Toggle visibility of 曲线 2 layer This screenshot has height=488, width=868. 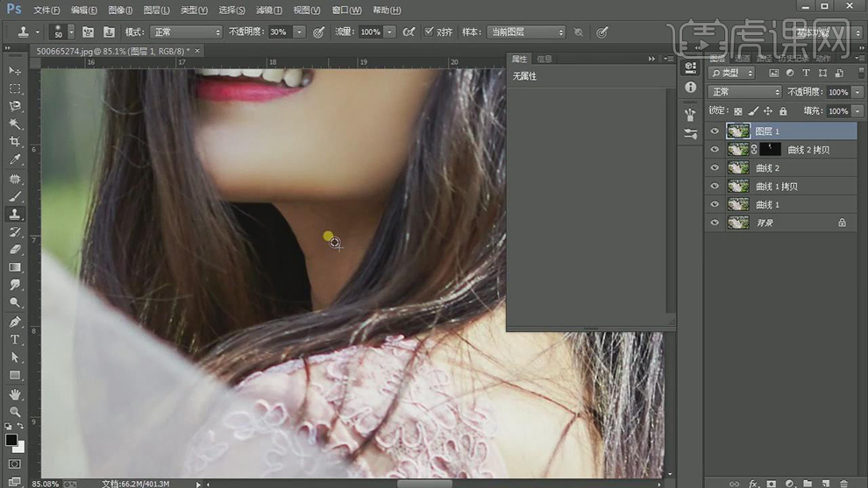715,168
